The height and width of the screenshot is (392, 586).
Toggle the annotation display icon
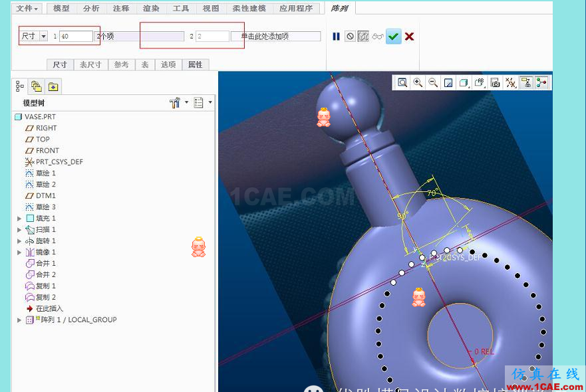pyautogui.click(x=526, y=82)
